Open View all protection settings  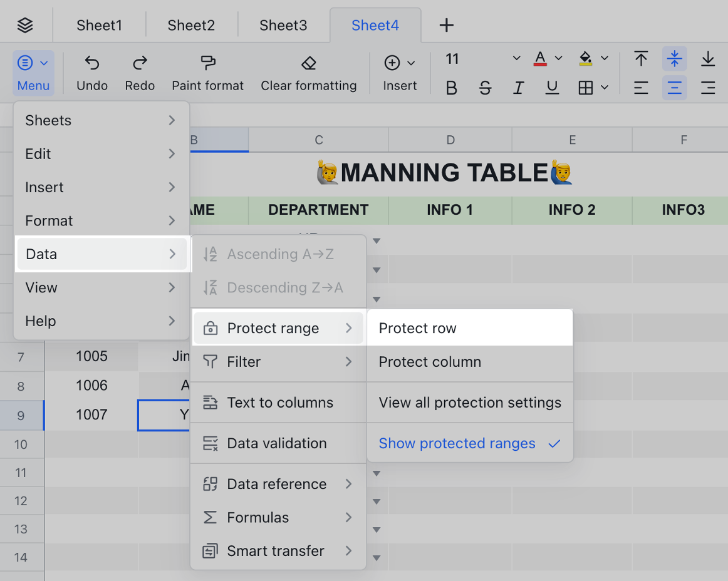469,403
